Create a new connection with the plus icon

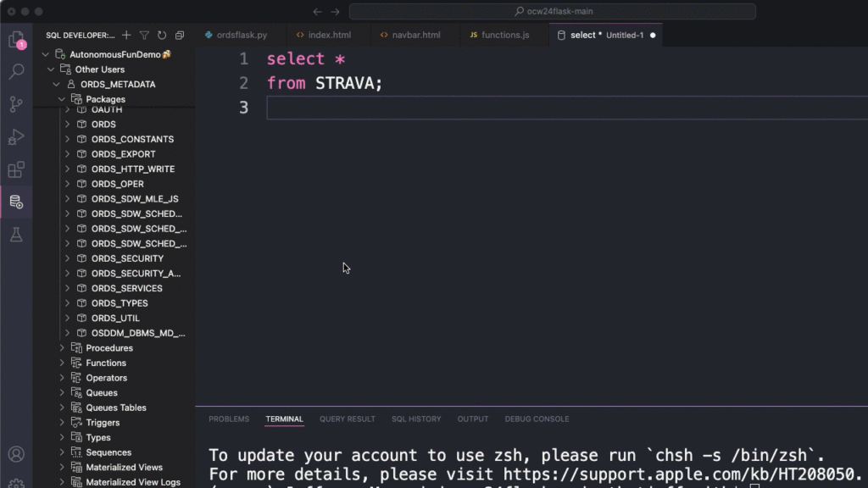(x=125, y=36)
